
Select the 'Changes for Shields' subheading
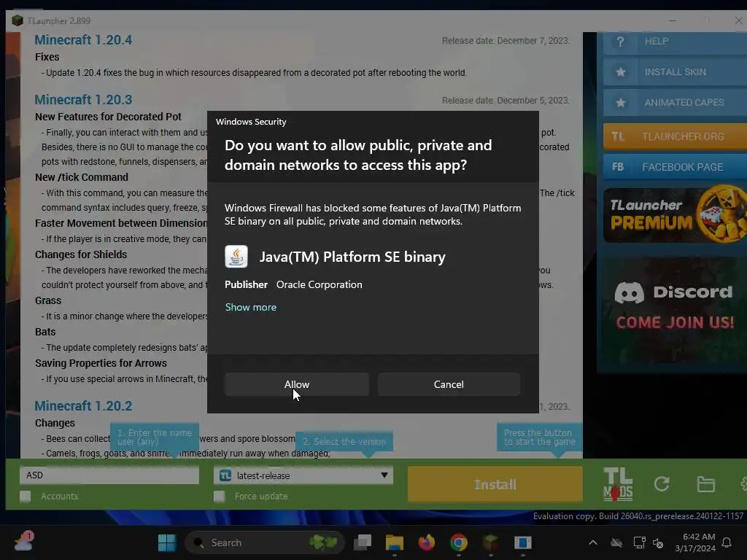(x=81, y=254)
